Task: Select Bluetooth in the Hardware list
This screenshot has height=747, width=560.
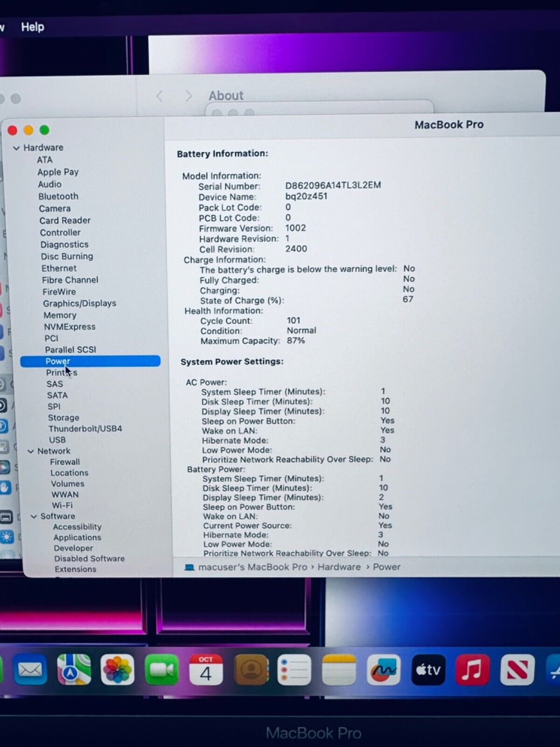Action: click(58, 197)
